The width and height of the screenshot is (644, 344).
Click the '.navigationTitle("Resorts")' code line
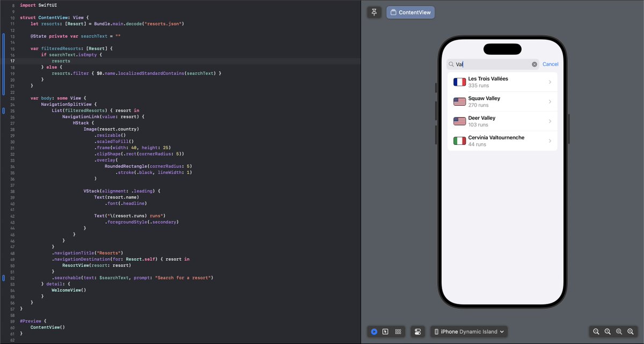(x=87, y=253)
